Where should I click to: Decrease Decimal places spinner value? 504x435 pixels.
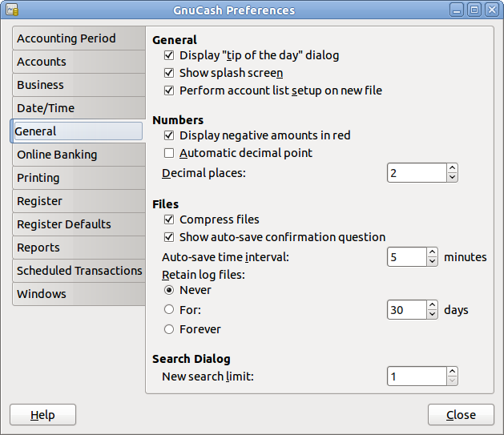(453, 177)
